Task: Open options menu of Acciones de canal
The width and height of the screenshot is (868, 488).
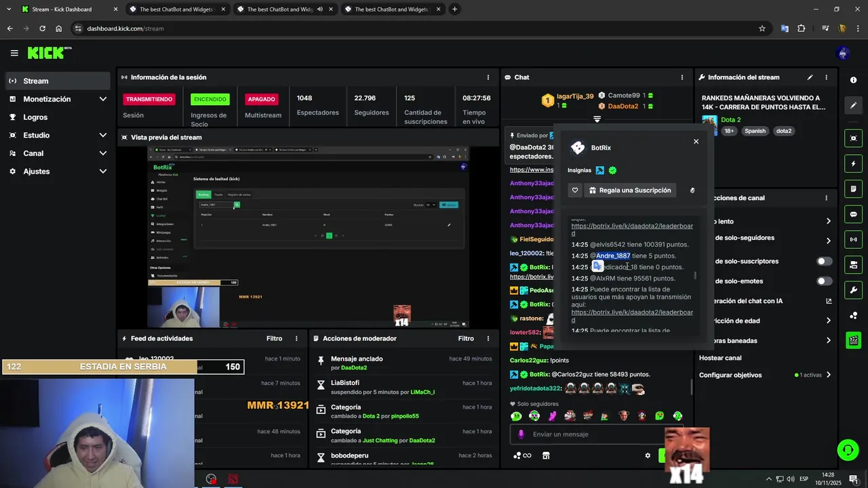Action: 826,198
